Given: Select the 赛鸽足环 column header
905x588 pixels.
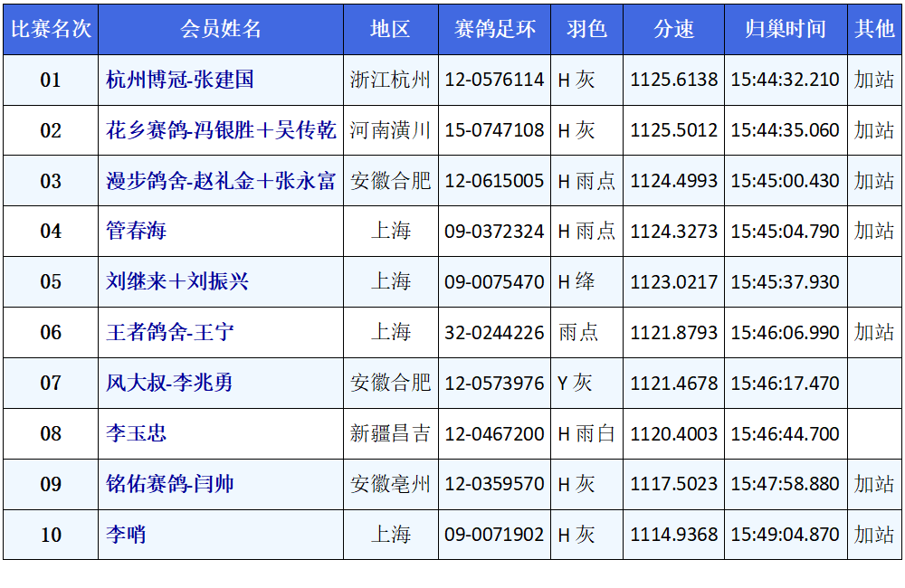Looking at the screenshot, I should coord(494,29).
